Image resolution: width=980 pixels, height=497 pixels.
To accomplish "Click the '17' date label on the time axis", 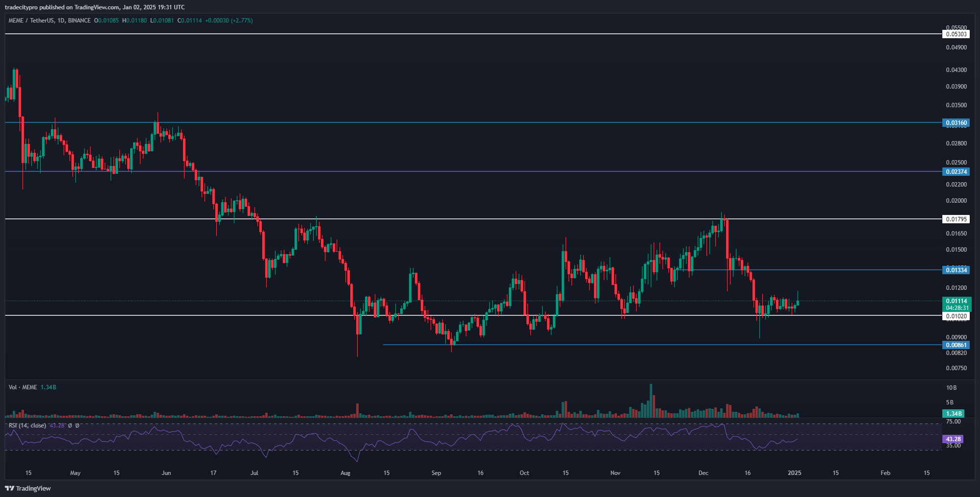I will (213, 473).
